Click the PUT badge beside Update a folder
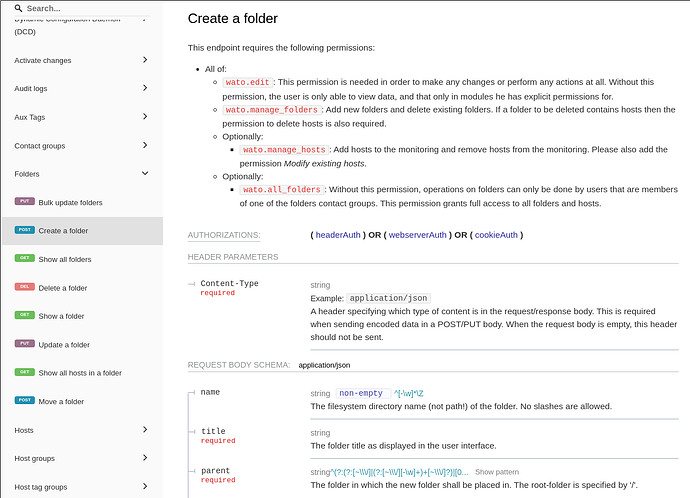690x498 pixels. pos(24,344)
